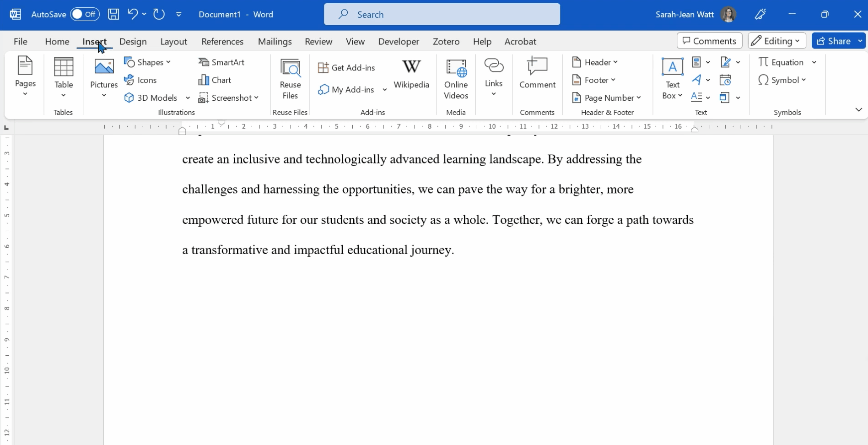Click the First Line Indent ruler marker
The width and height of the screenshot is (868, 445).
click(221, 123)
